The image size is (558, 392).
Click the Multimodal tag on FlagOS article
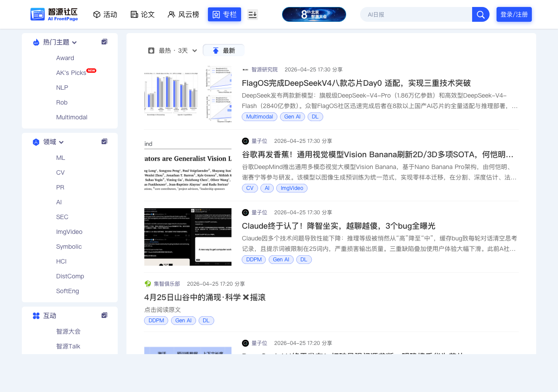[x=260, y=117]
